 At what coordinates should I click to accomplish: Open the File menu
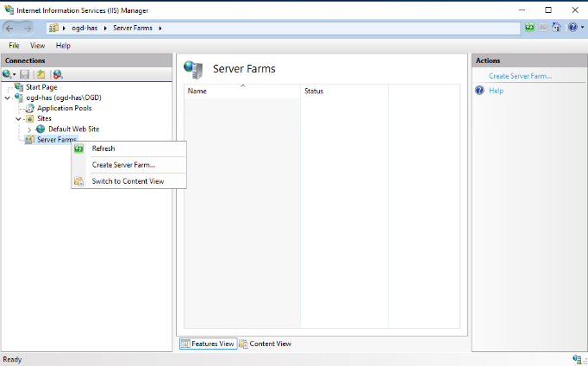pyautogui.click(x=14, y=46)
